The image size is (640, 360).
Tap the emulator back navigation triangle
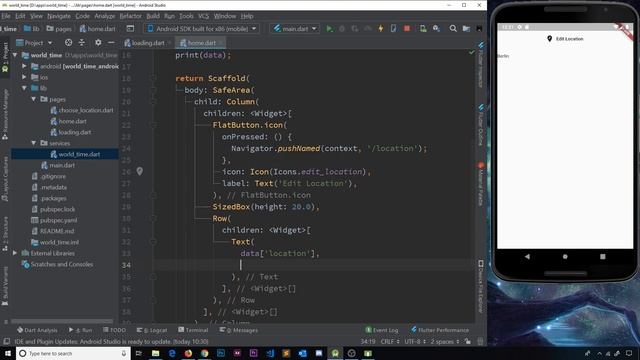(527, 256)
